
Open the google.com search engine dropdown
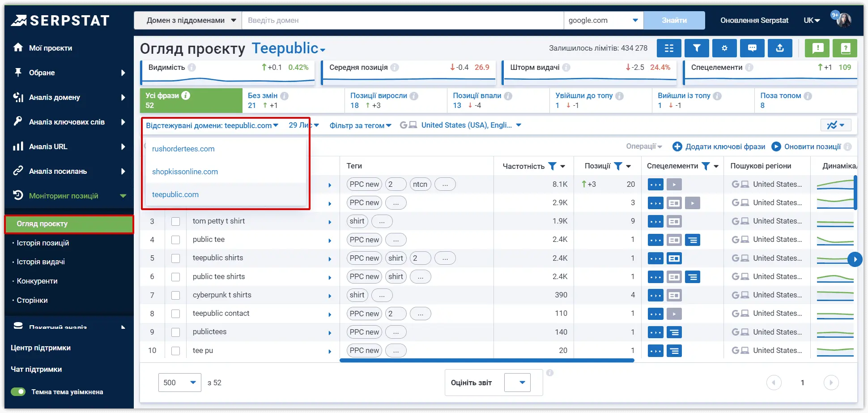point(604,20)
